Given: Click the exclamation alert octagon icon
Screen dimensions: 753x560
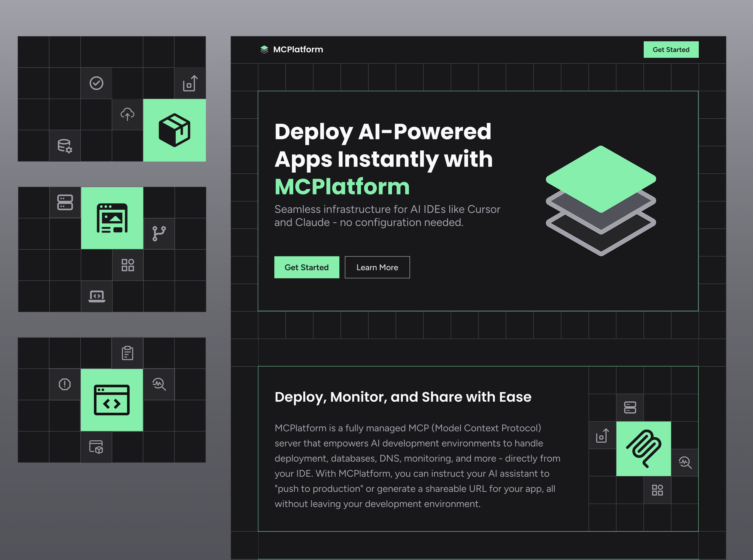Looking at the screenshot, I should pyautogui.click(x=65, y=384).
